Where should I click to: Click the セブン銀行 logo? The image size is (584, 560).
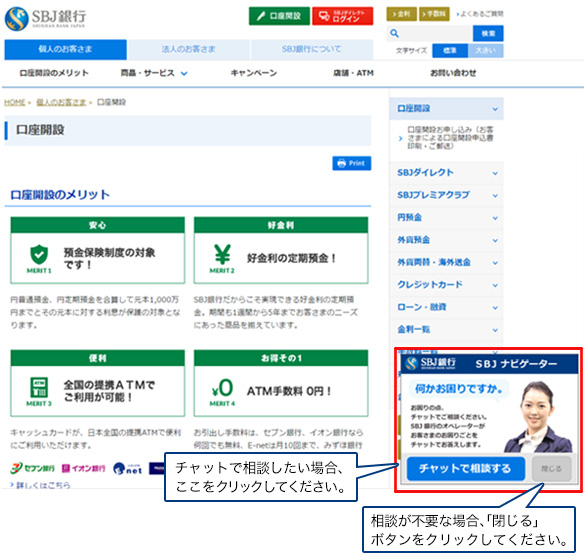click(x=33, y=468)
